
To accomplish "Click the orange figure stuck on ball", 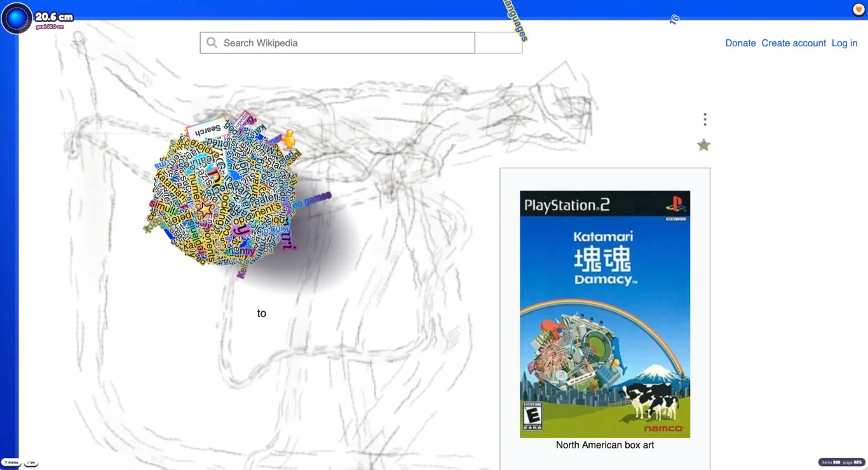I will pyautogui.click(x=288, y=139).
